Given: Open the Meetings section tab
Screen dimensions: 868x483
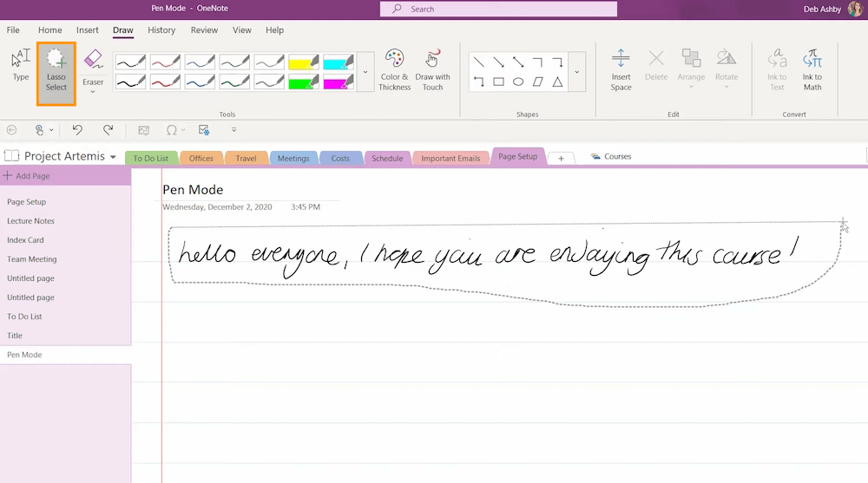Looking at the screenshot, I should coord(293,158).
